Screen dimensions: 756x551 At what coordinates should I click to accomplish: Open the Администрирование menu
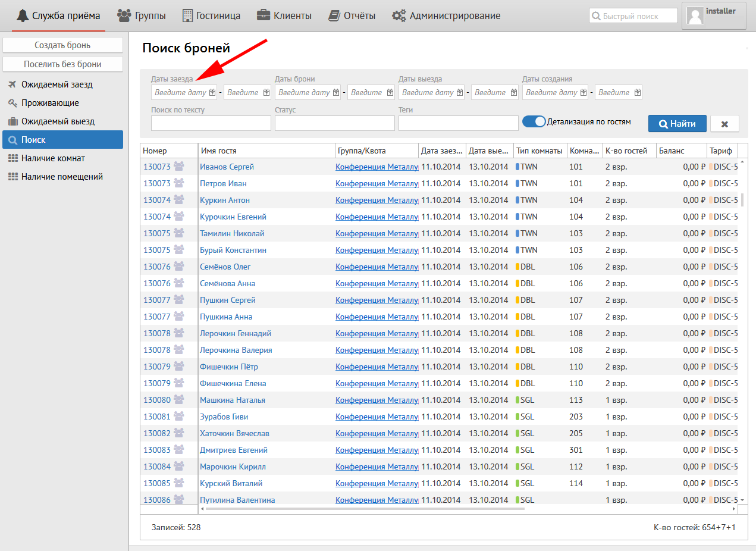coord(446,15)
